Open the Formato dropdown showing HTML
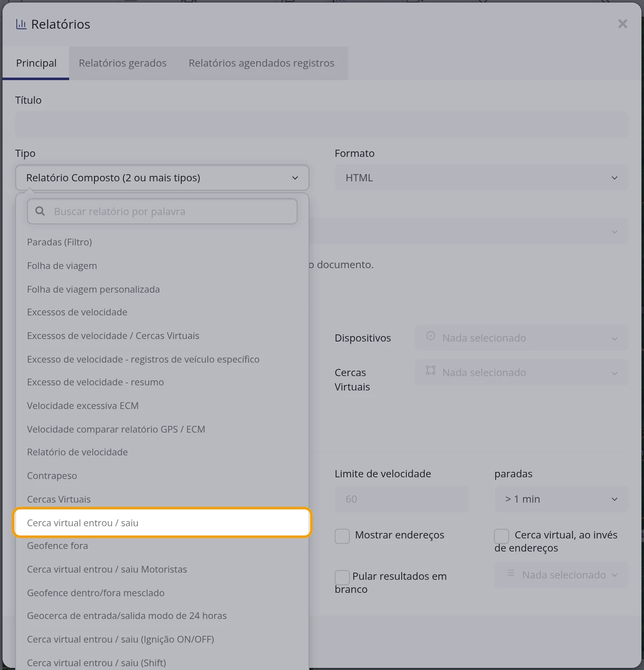 [x=482, y=178]
